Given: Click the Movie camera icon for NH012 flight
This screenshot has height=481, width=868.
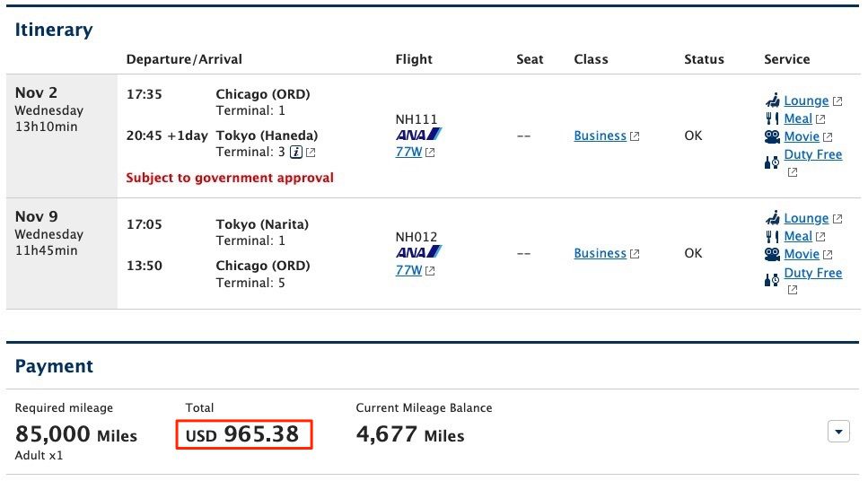Looking at the screenshot, I should 772,254.
